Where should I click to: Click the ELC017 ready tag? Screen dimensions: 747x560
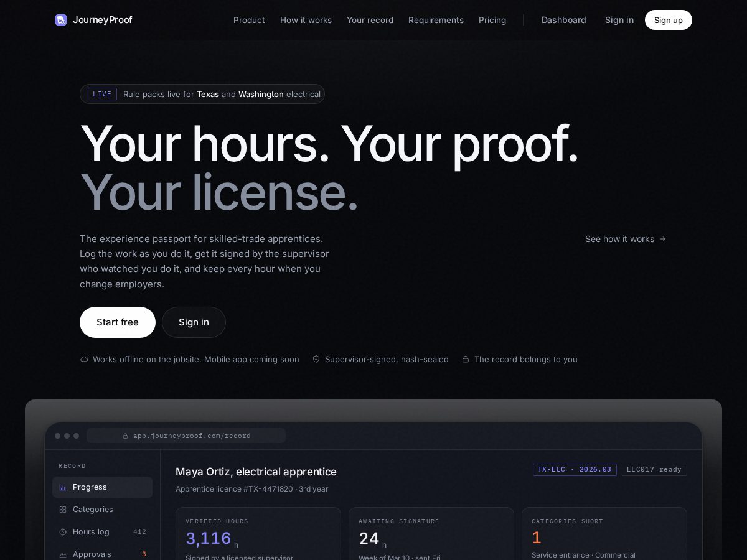(654, 470)
